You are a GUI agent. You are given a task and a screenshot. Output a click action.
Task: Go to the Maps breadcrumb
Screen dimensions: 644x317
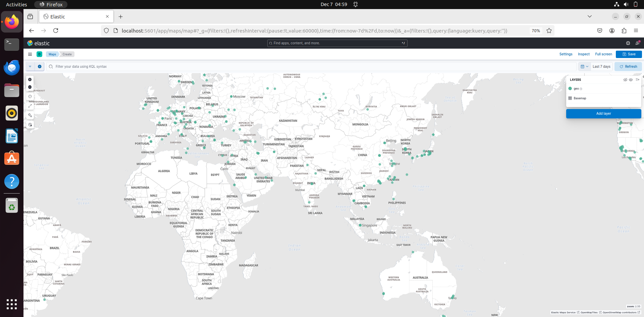(x=52, y=54)
